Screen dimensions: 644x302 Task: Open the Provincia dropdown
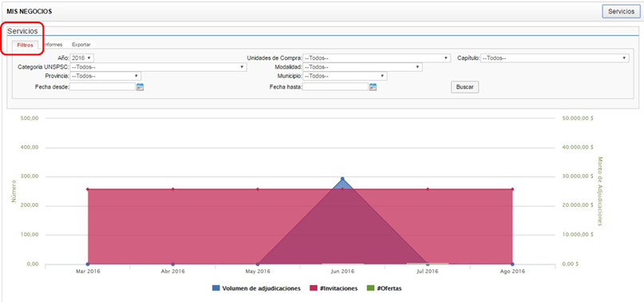point(105,76)
